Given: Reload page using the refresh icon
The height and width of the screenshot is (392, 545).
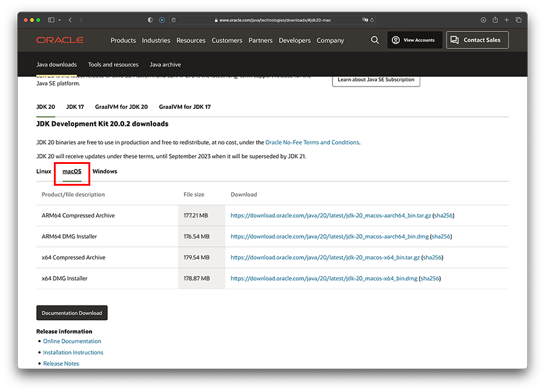Looking at the screenshot, I should tap(372, 20).
